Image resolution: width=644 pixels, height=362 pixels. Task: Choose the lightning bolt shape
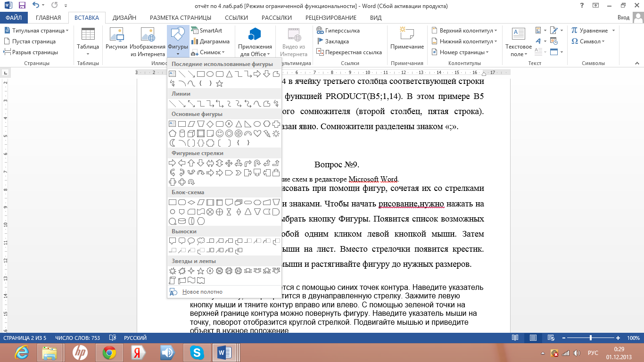(267, 133)
